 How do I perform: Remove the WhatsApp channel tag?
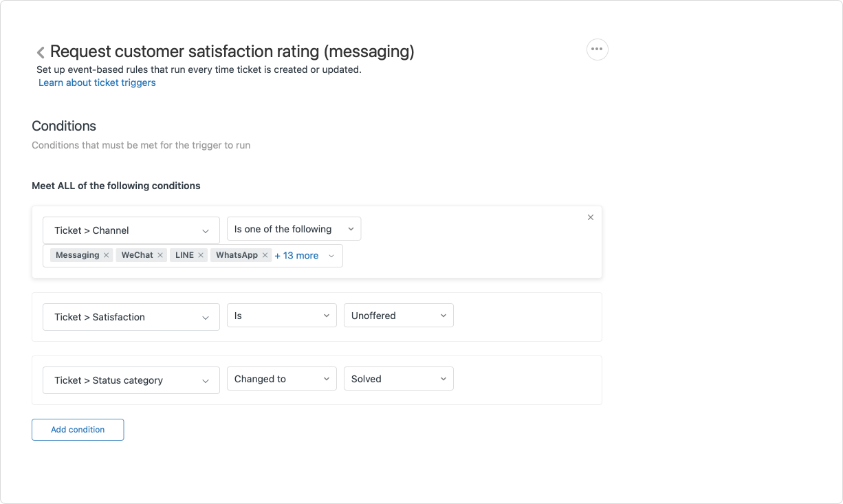[265, 255]
